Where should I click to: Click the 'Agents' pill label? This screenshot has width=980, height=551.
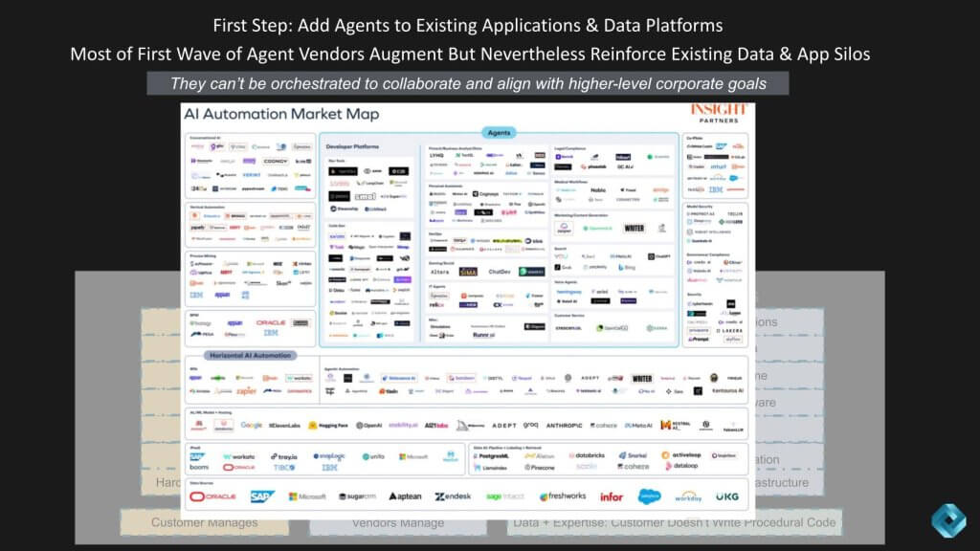click(499, 132)
